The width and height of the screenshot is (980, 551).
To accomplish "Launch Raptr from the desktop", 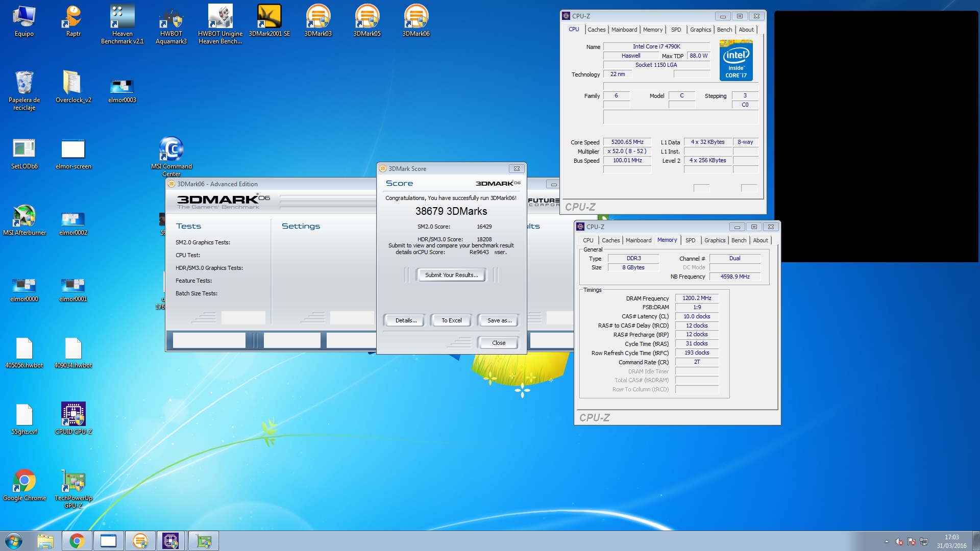I will (x=73, y=21).
